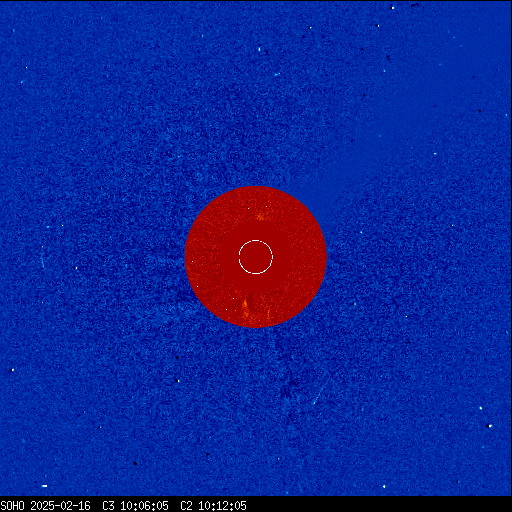The height and width of the screenshot is (512, 512).
Task: Click the bright orange streamer in lower red disk
Action: [246, 308]
